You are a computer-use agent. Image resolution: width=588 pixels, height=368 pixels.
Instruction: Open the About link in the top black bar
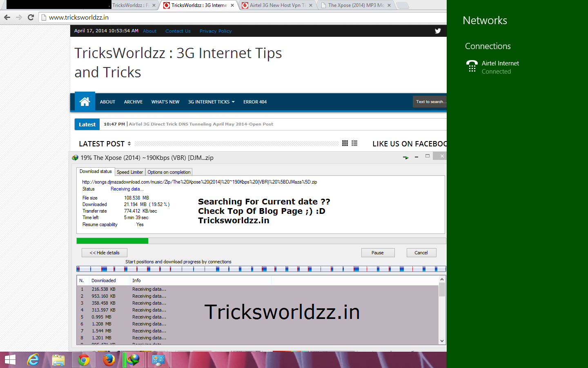click(x=149, y=31)
